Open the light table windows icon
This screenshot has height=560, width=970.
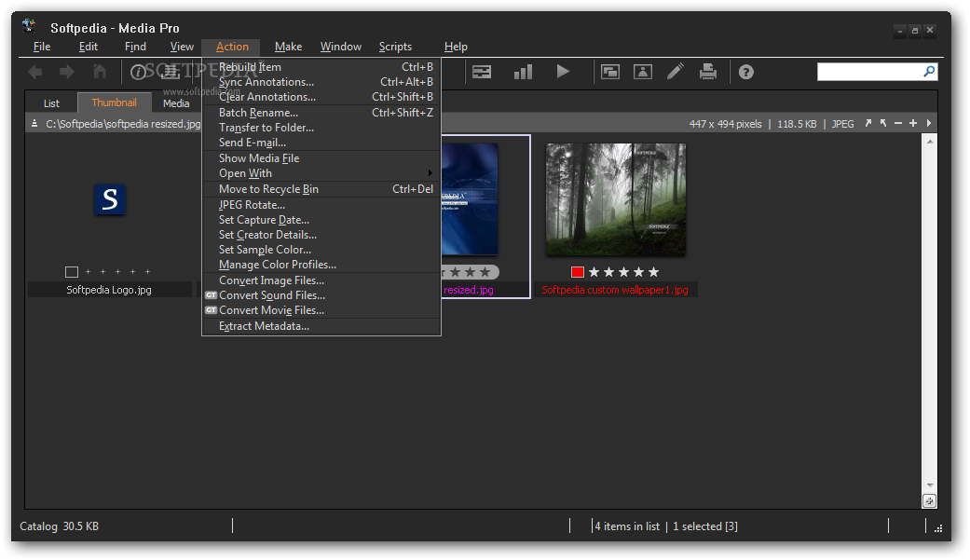(610, 73)
